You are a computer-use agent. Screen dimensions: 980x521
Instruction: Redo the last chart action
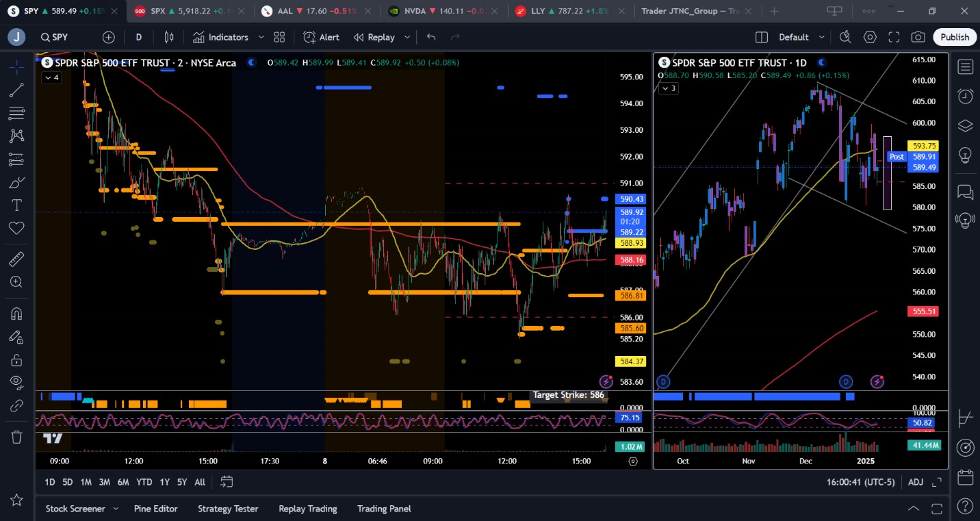pos(455,37)
